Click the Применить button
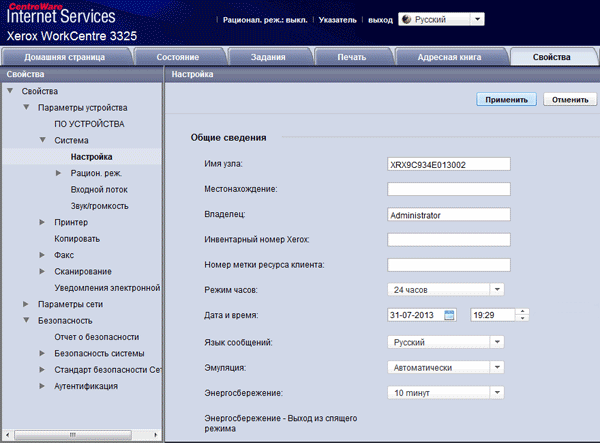Image resolution: width=600 pixels, height=443 pixels. point(507,99)
